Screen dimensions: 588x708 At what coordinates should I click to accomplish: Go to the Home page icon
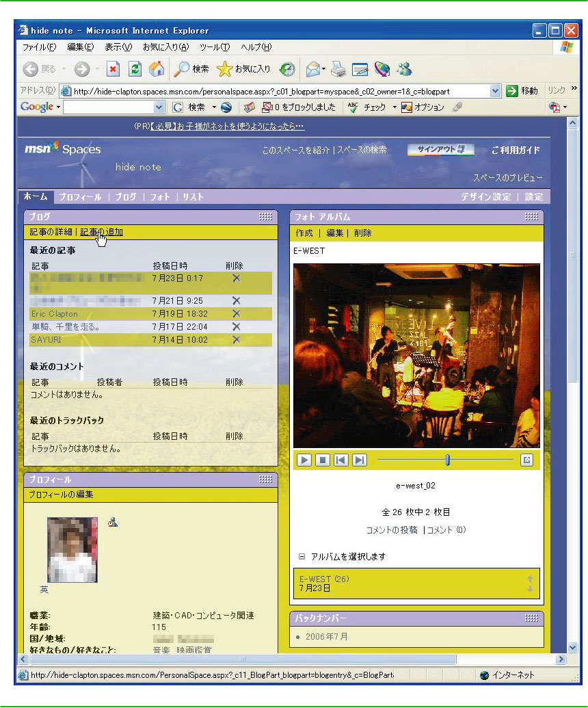click(157, 69)
